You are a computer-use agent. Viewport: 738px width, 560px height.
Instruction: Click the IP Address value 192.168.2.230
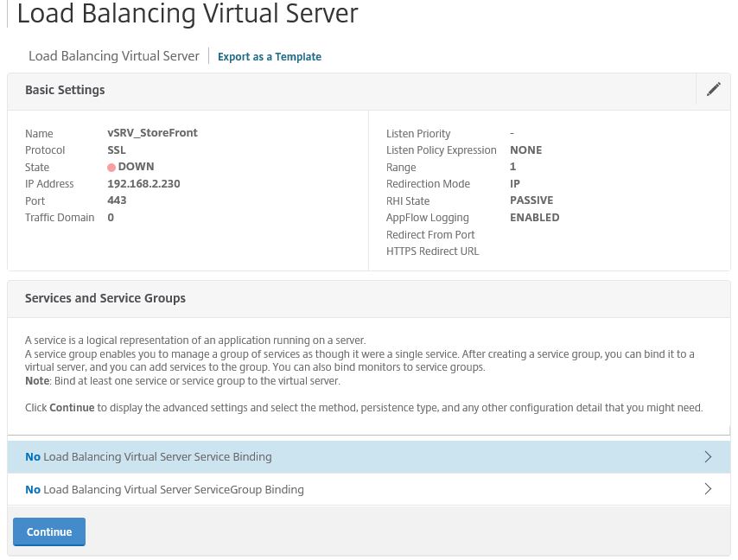point(143,183)
